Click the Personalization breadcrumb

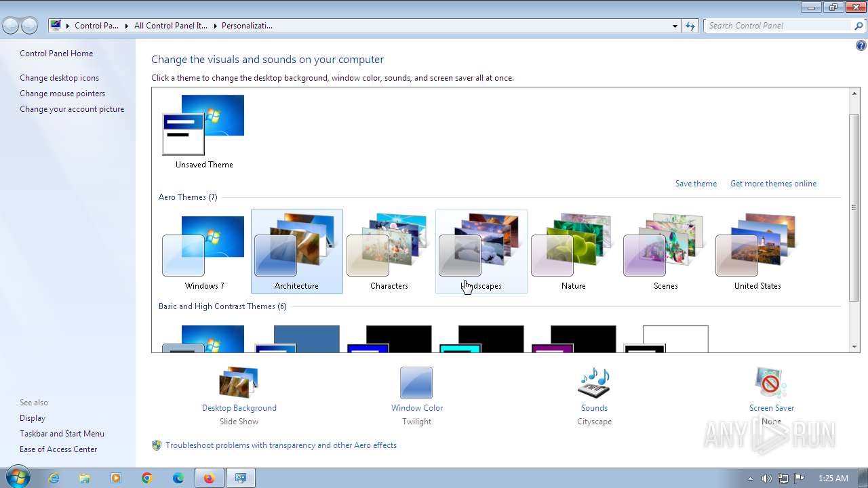tap(247, 26)
